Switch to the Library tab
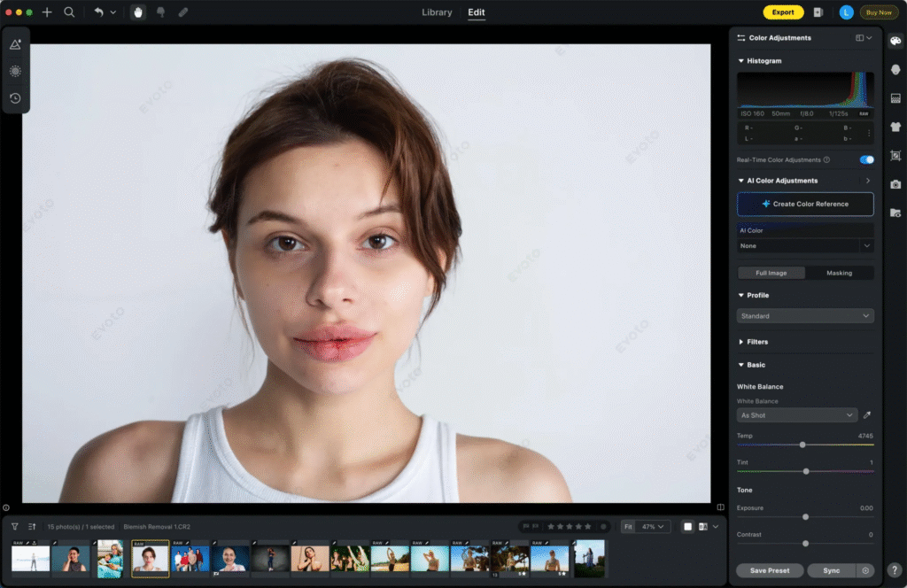 point(437,12)
